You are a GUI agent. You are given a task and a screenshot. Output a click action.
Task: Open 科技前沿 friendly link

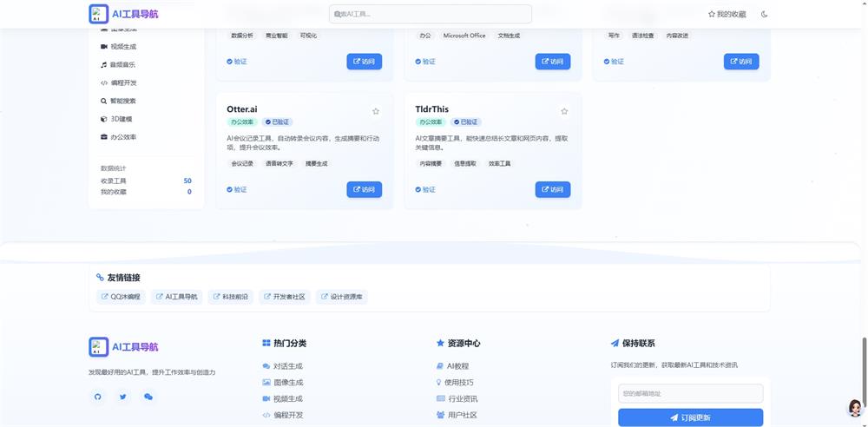pos(230,296)
